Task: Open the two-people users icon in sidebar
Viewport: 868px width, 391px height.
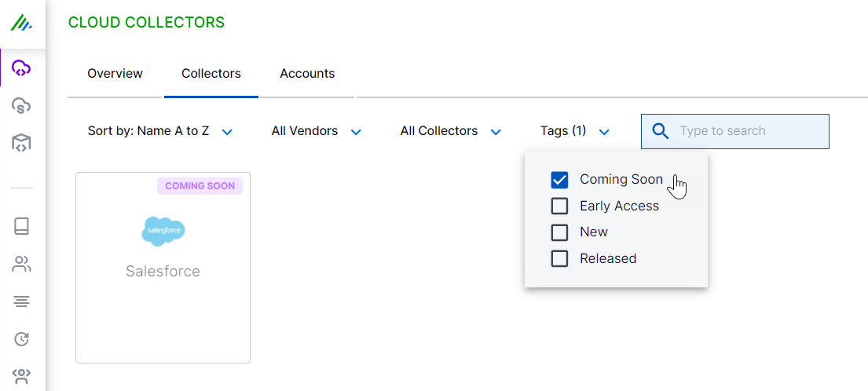Action: (x=21, y=264)
